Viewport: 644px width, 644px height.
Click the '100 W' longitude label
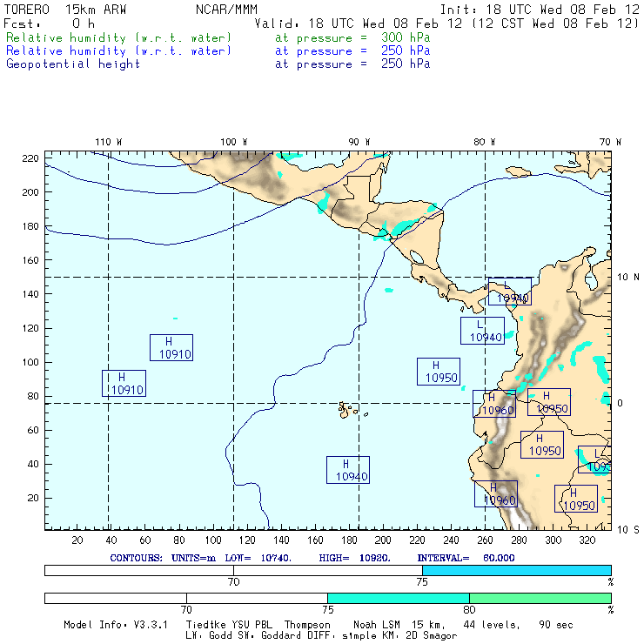[234, 142]
